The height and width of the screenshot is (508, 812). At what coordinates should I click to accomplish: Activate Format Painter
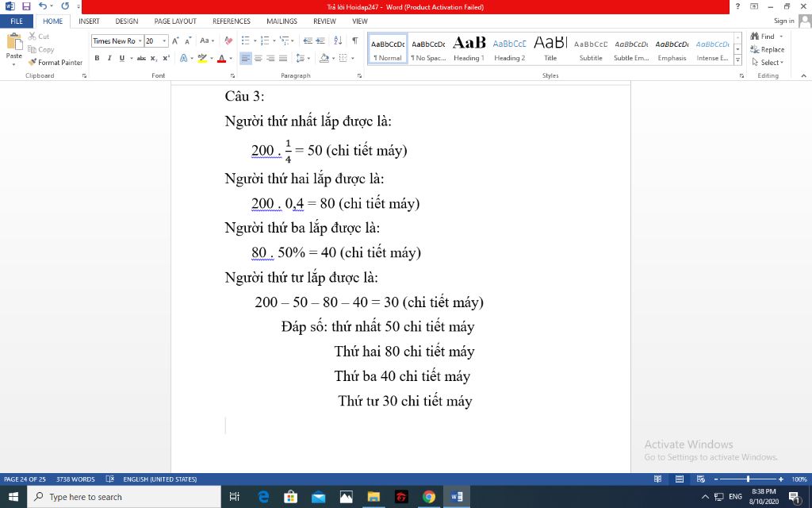click(56, 62)
